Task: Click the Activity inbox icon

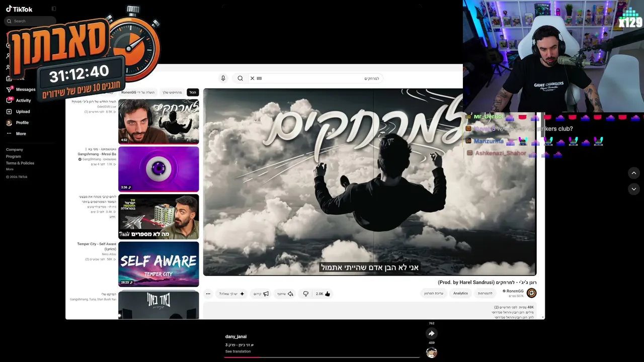Action: [x=9, y=101]
